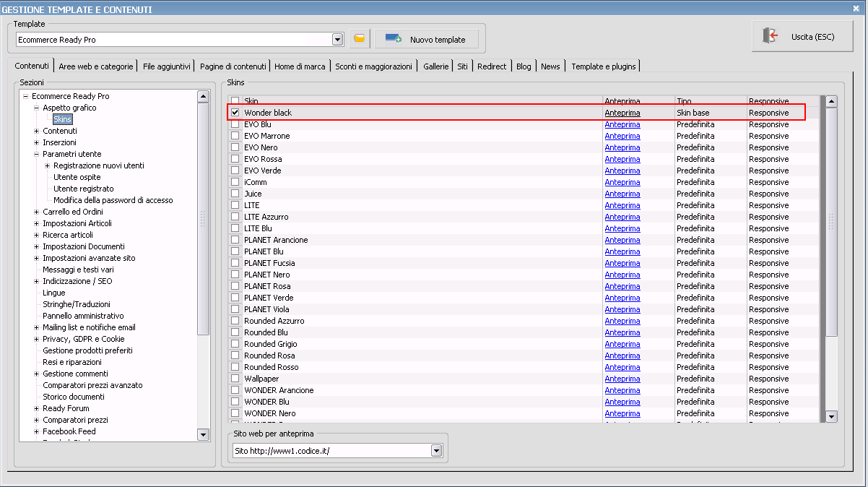This screenshot has height=487, width=868.
Task: Open the Anteprima link for Rounded Grigio
Action: (x=622, y=344)
